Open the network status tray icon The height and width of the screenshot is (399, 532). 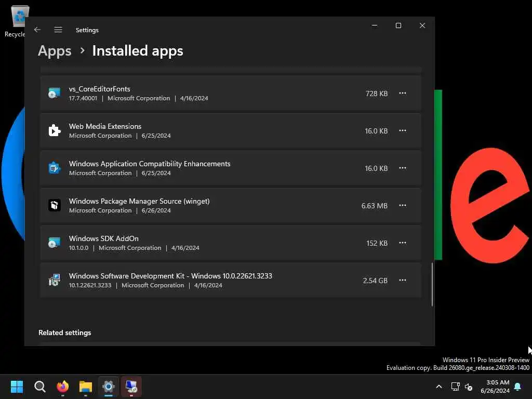(x=455, y=387)
